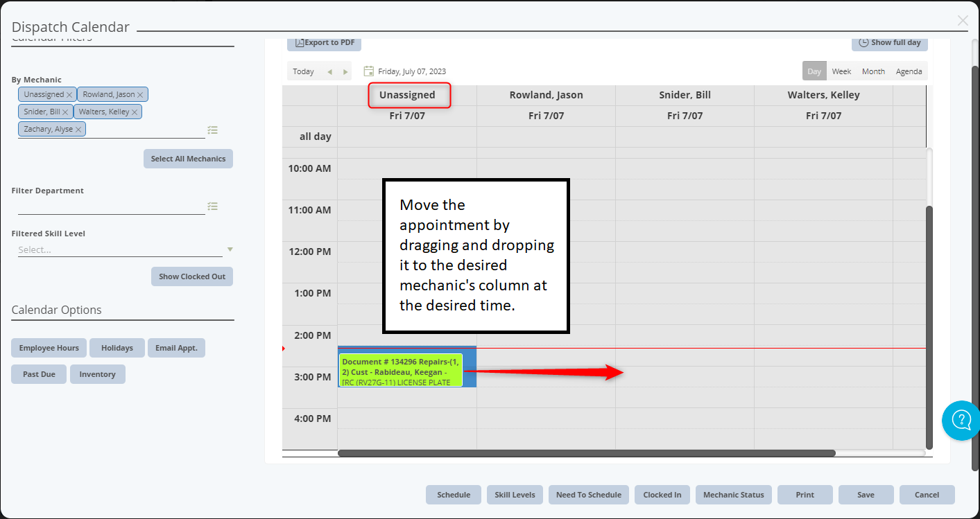
Task: Click the Snider, Bill column header
Action: 685,95
